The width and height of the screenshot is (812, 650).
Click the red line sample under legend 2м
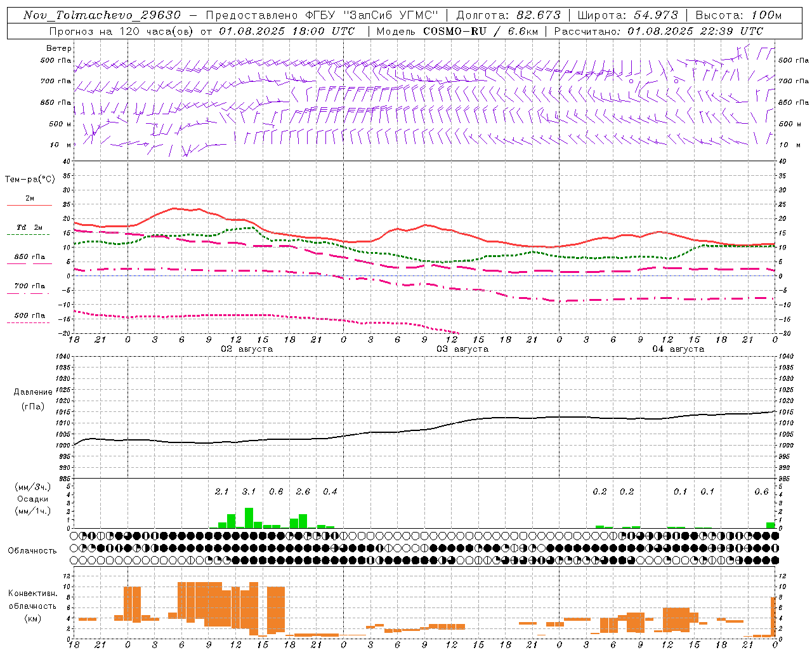(x=29, y=206)
